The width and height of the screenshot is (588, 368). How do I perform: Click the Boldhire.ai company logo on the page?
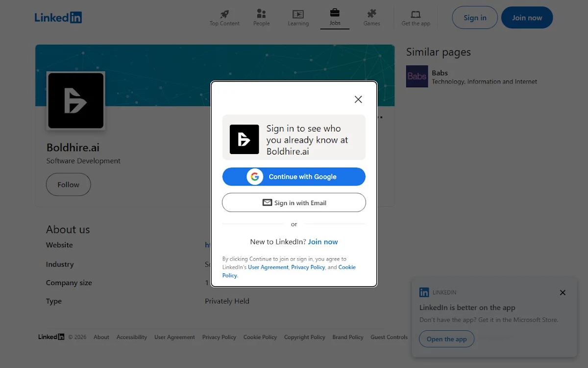(76, 101)
